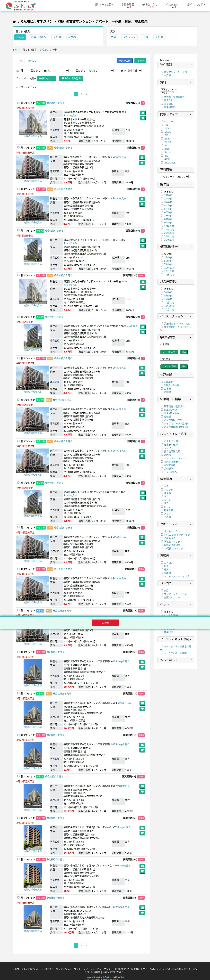
Task: Click heart icon for プレシア新宮中央駅前 1408
Action: pos(143,287)
